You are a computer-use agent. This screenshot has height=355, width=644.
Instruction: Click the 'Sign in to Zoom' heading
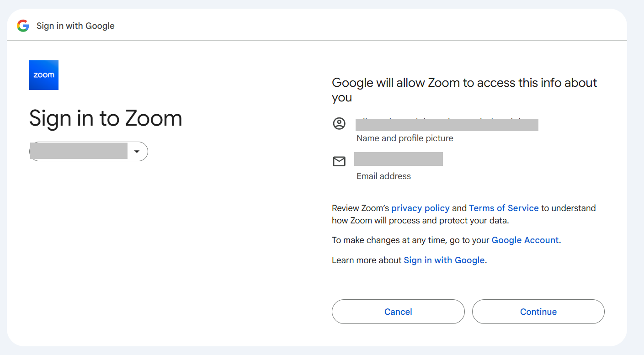(106, 118)
